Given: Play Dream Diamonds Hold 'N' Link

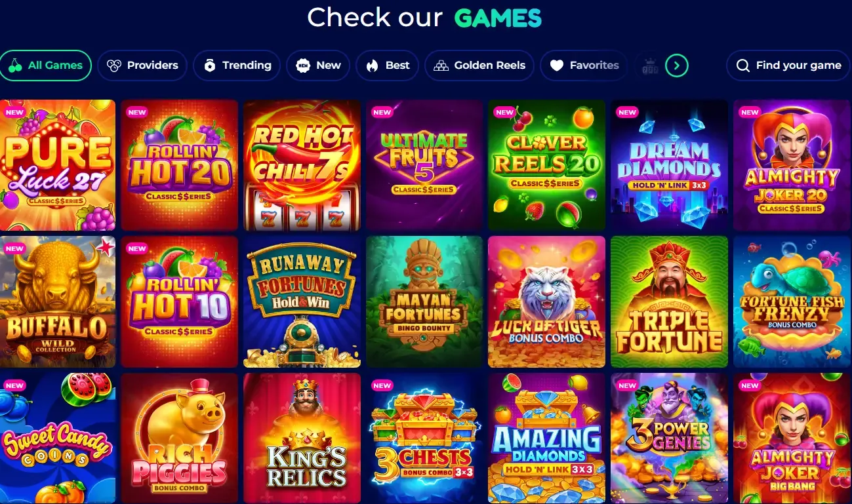Looking at the screenshot, I should pyautogui.click(x=669, y=165).
